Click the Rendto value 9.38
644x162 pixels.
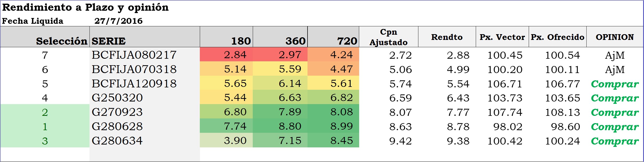pos(458,141)
